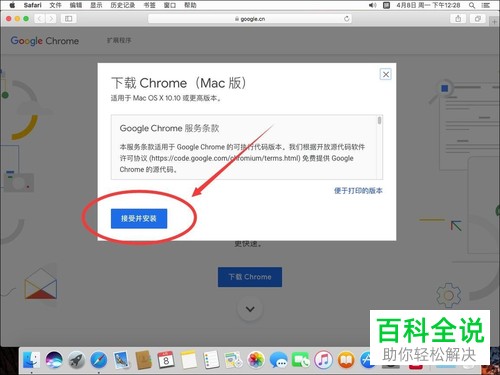Open Messages from the Dock

[x=278, y=360]
